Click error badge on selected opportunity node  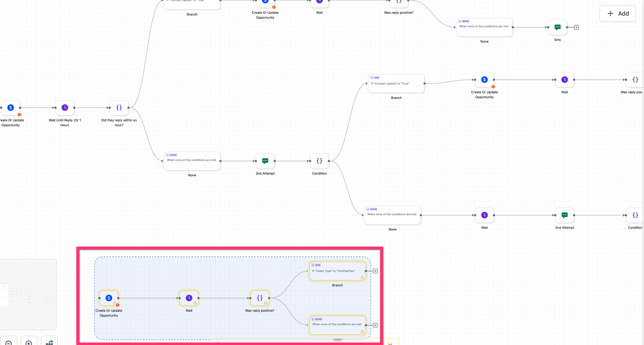point(118,305)
